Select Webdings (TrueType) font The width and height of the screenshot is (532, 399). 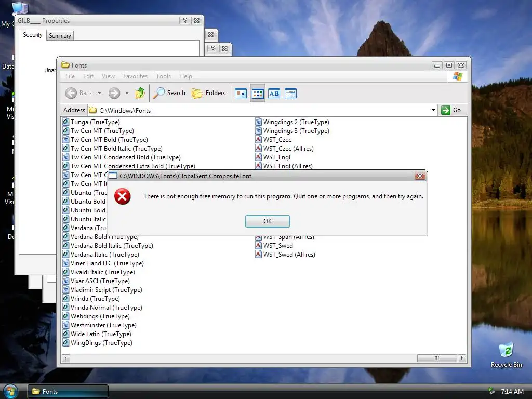click(x=96, y=316)
